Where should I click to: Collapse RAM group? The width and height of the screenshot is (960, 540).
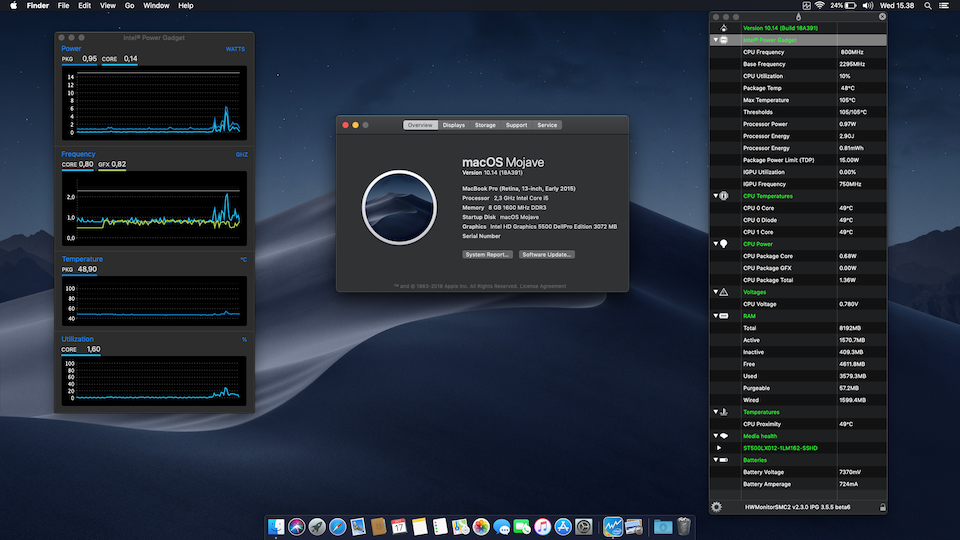click(x=715, y=316)
